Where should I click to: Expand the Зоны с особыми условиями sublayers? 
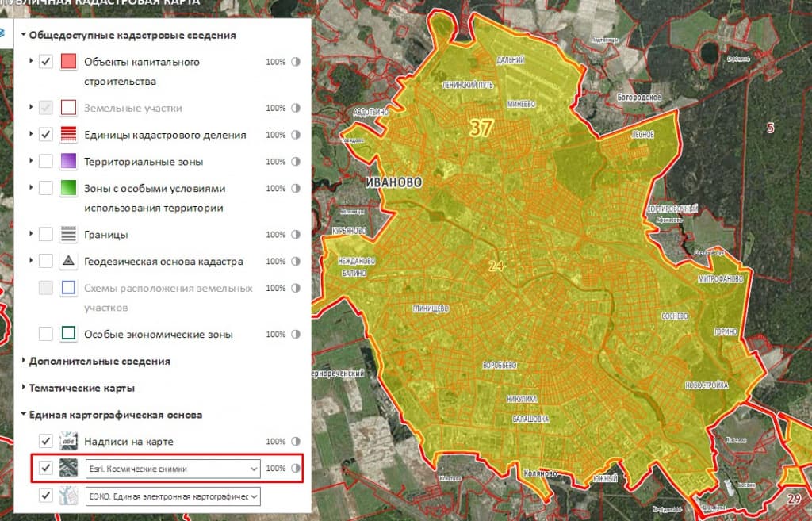(31, 189)
